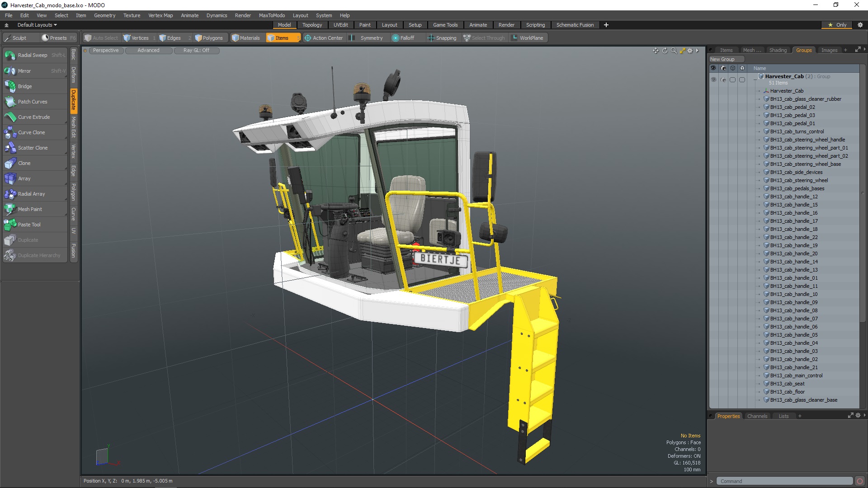868x488 pixels.
Task: Select the Mesh Paint tool
Action: tap(30, 209)
